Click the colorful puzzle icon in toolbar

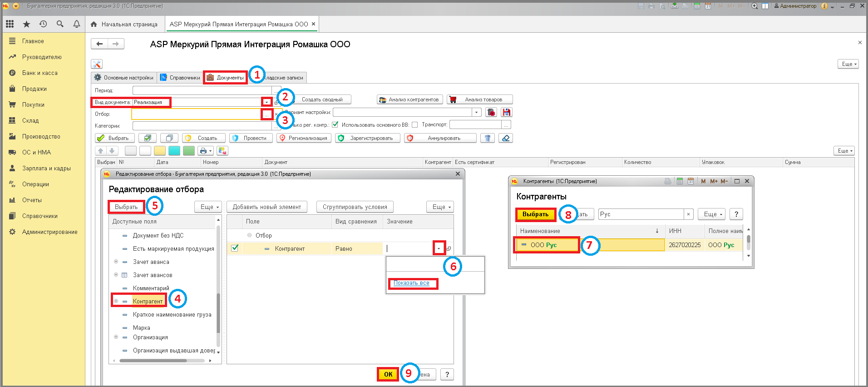[x=222, y=151]
